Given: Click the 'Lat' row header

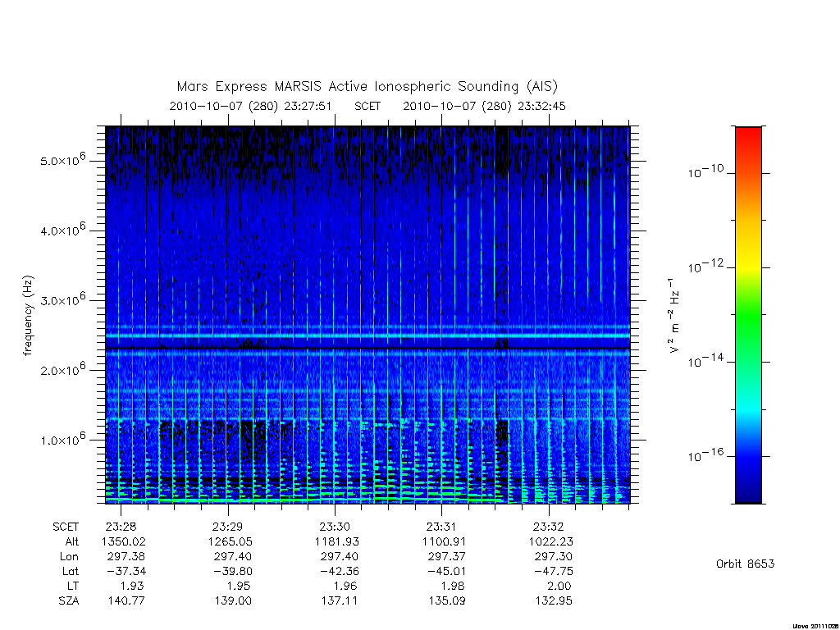Looking at the screenshot, I should (71, 571).
